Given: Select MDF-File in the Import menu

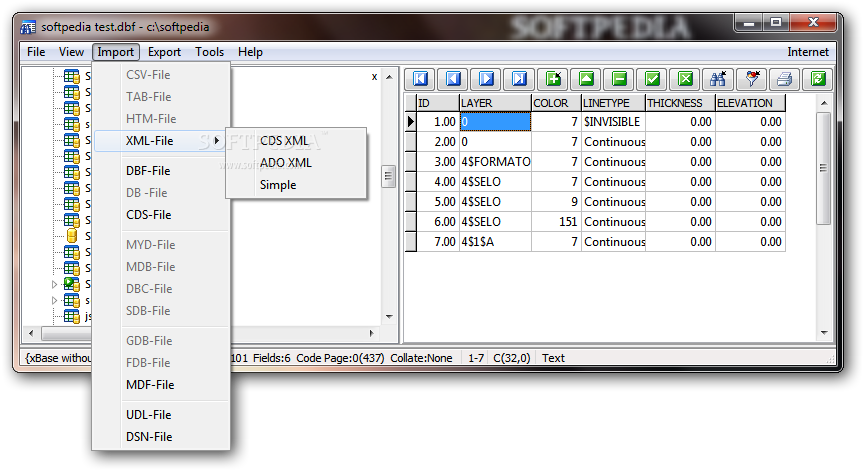Looking at the screenshot, I should coord(161,385).
